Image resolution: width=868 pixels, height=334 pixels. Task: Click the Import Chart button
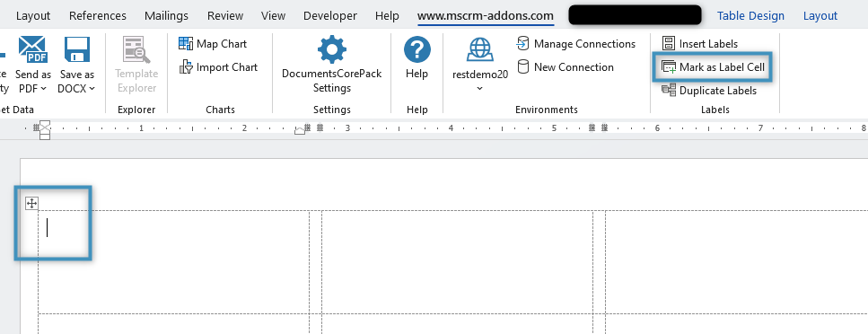point(219,67)
